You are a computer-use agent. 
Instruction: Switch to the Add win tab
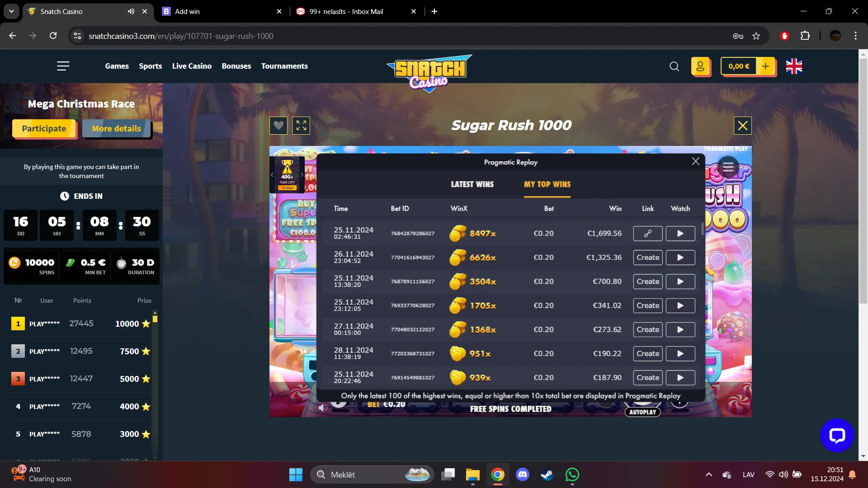[222, 11]
